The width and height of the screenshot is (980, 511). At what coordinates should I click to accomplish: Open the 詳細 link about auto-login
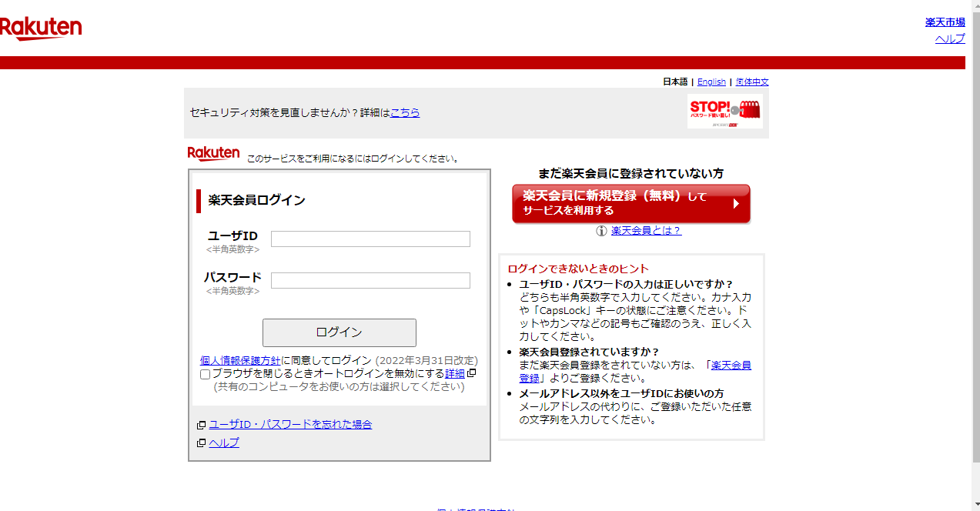point(455,373)
